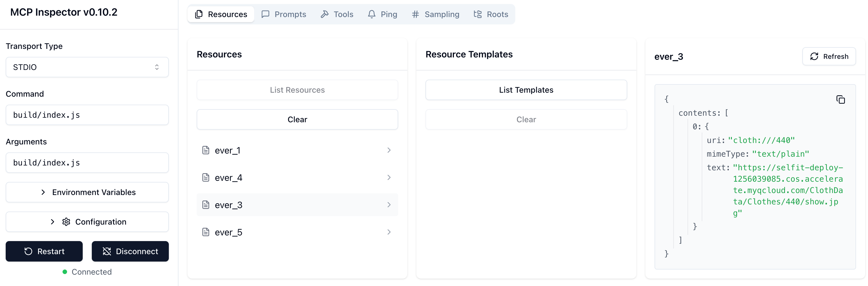Click the gear icon on Configuration
The width and height of the screenshot is (868, 286).
point(66,222)
